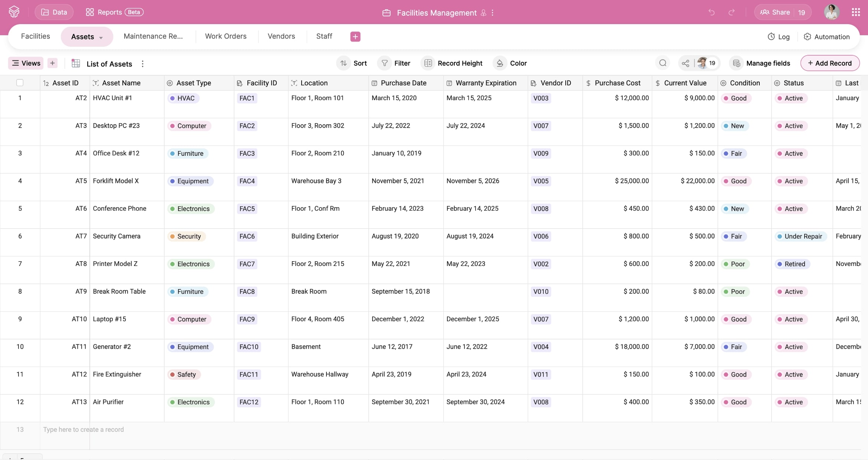The height and width of the screenshot is (460, 868).
Task: Click the Add Record button
Action: click(830, 63)
